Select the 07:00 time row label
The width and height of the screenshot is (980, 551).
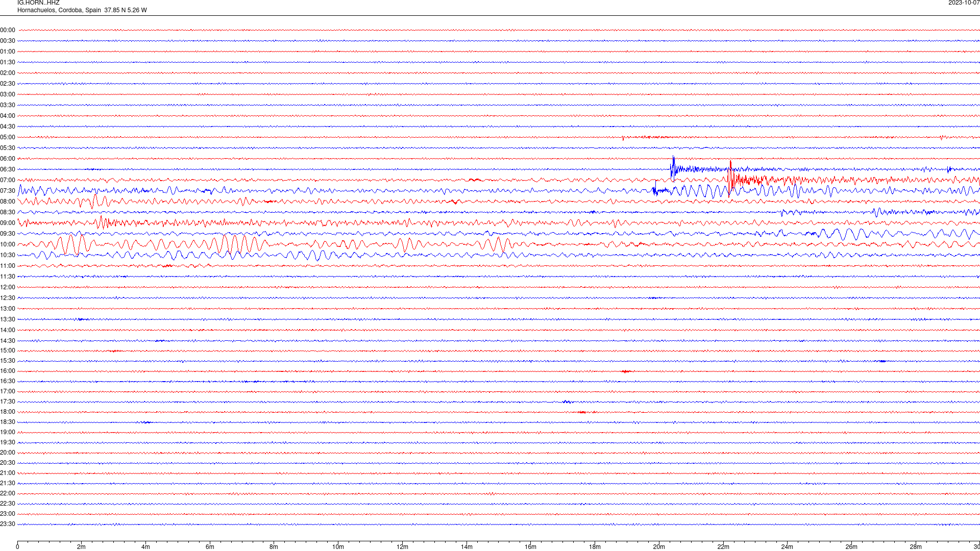tap(8, 180)
